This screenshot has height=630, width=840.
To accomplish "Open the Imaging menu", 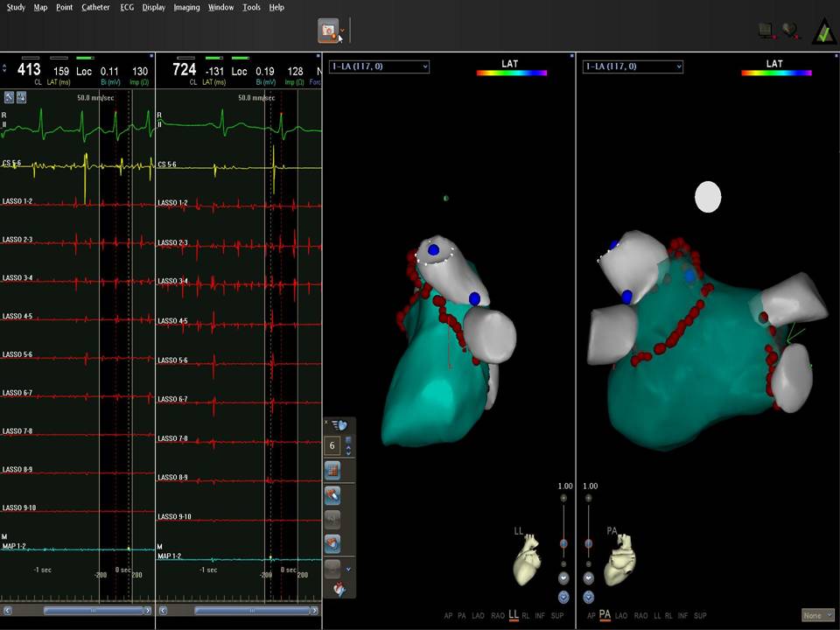I will 186,7.
